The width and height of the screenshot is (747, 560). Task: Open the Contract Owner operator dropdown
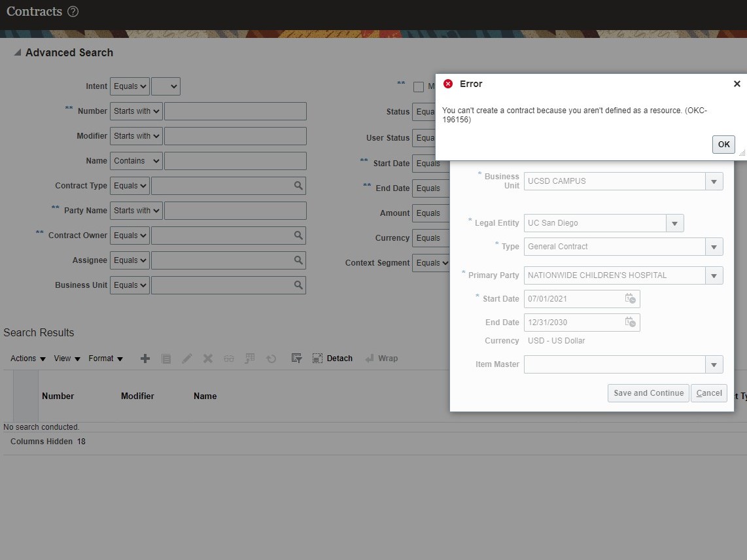pos(130,235)
